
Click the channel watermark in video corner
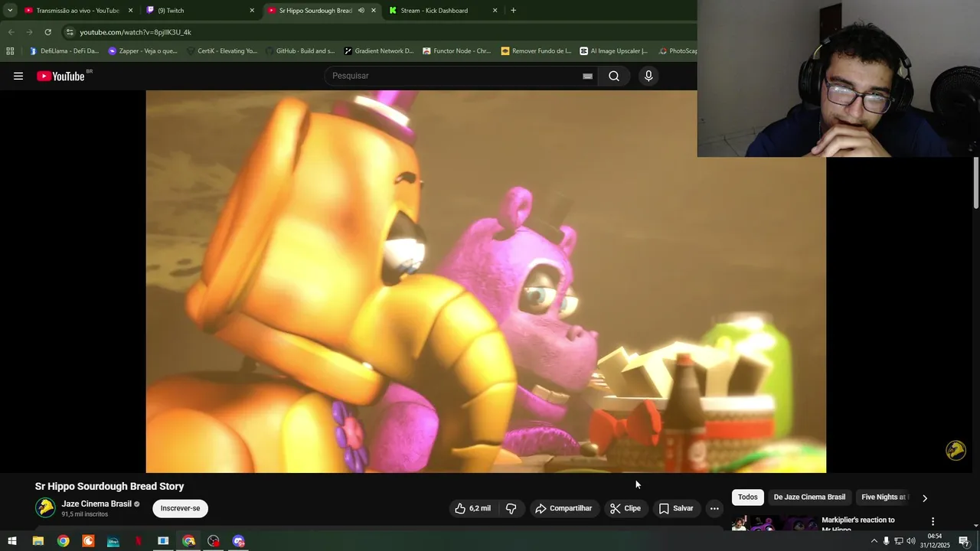pyautogui.click(x=955, y=450)
